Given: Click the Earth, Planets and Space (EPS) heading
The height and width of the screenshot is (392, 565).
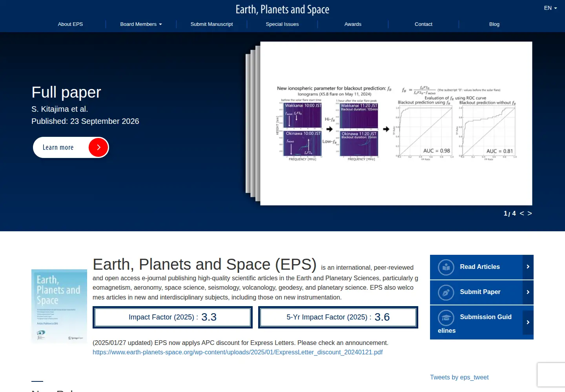Looking at the screenshot, I should pos(204,265).
